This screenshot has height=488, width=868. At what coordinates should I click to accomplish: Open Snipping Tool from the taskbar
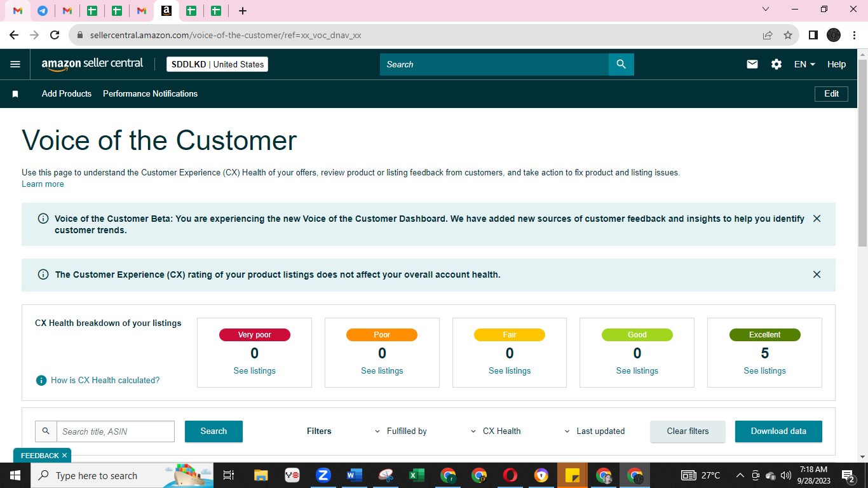(386, 475)
